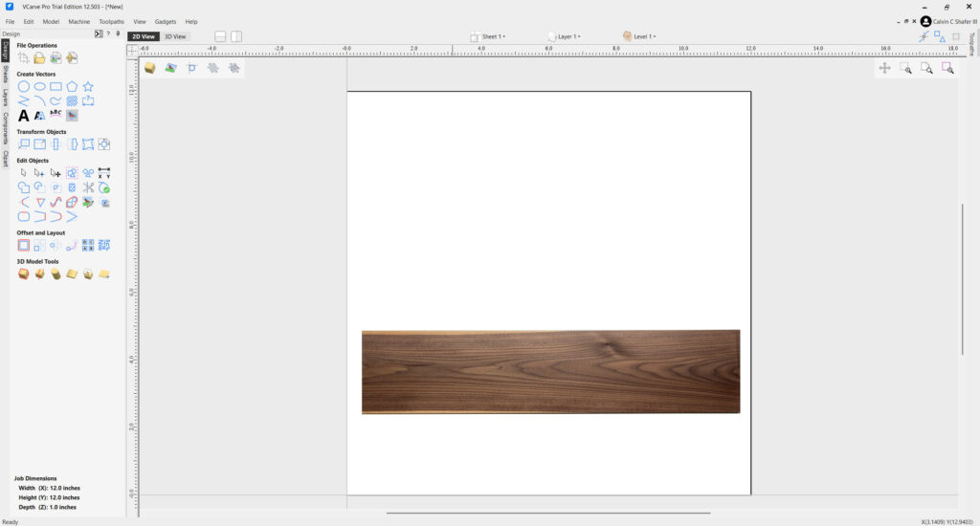
Task: Click the walnut wood board image
Action: point(550,371)
